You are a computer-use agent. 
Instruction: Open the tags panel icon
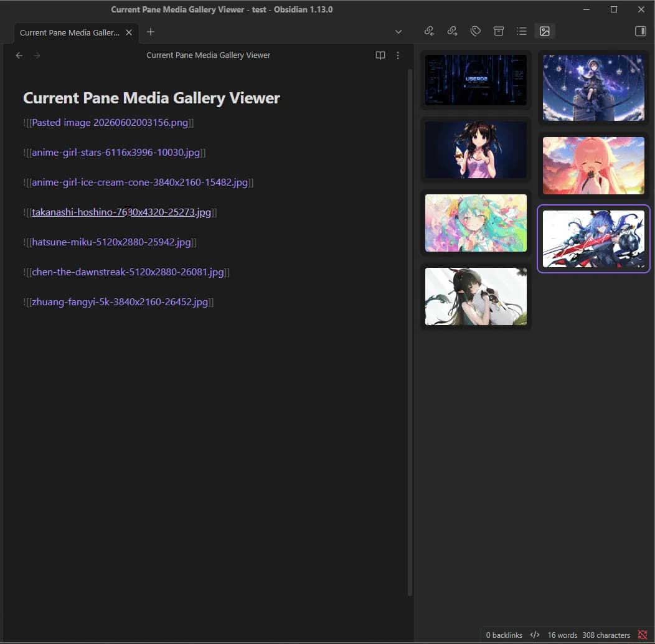coord(476,31)
